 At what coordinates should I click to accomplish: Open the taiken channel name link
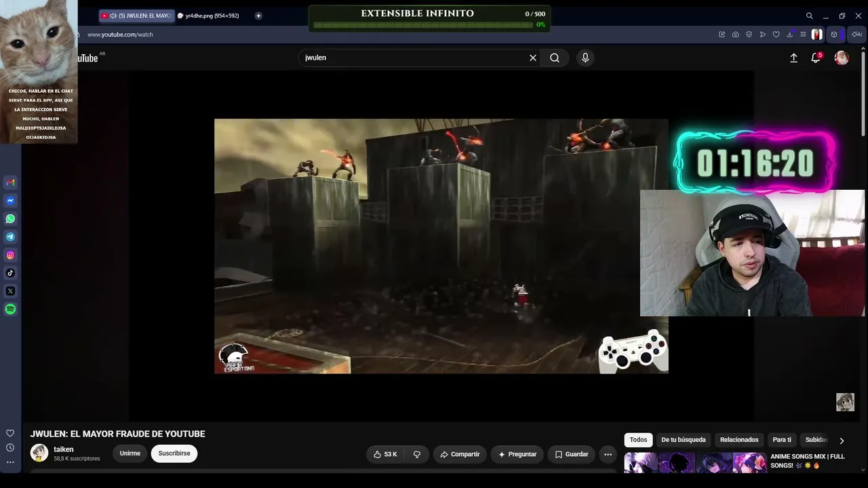[64, 449]
